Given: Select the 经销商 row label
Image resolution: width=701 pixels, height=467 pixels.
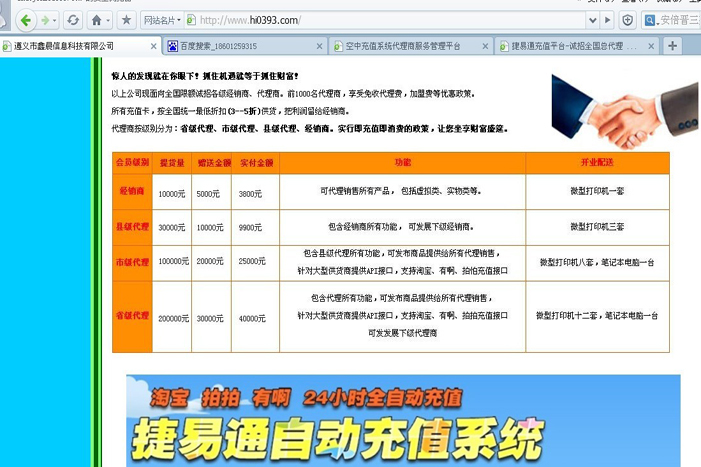Looking at the screenshot, I should tap(132, 191).
